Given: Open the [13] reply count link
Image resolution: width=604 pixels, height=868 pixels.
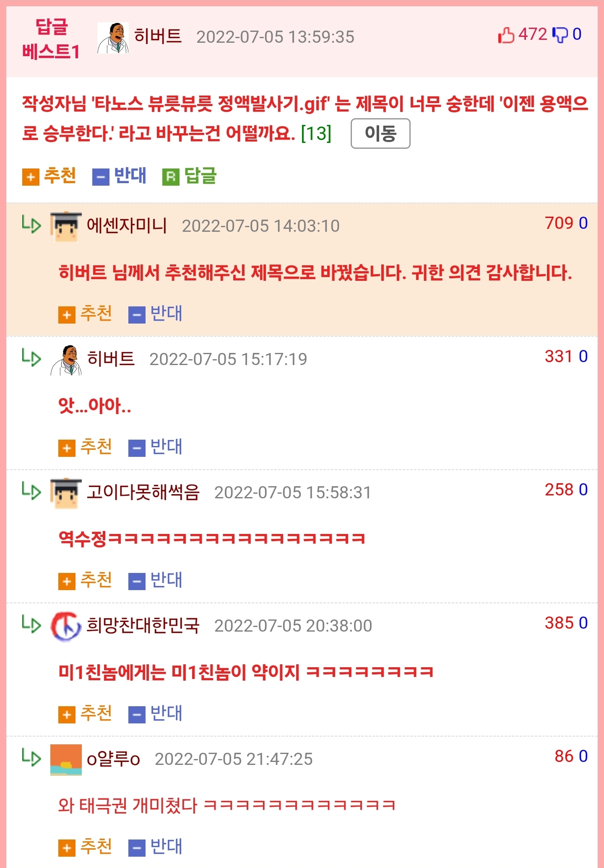Looking at the screenshot, I should (316, 133).
